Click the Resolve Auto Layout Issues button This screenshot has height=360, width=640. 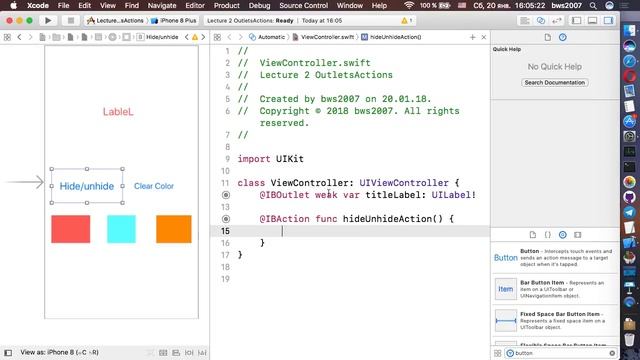(x=202, y=353)
